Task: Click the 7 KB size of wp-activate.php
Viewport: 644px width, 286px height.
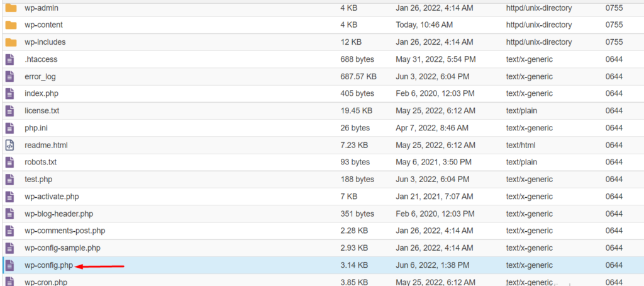Action: click(x=348, y=197)
